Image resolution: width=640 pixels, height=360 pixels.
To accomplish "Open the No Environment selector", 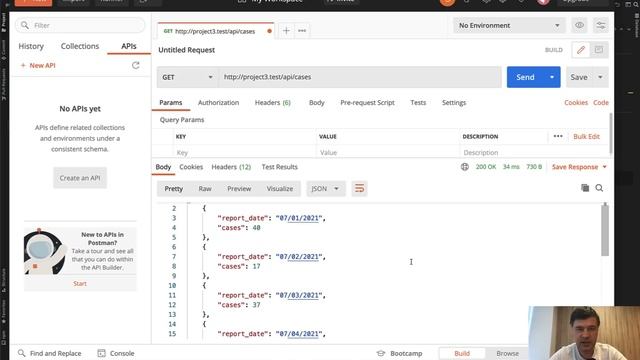I will pyautogui.click(x=509, y=25).
